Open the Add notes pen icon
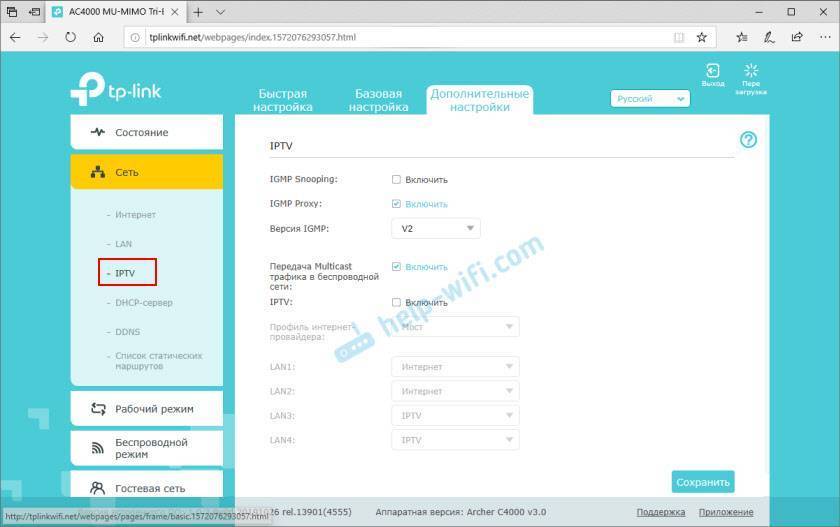Viewport: 840px width, 527px height. click(x=769, y=37)
